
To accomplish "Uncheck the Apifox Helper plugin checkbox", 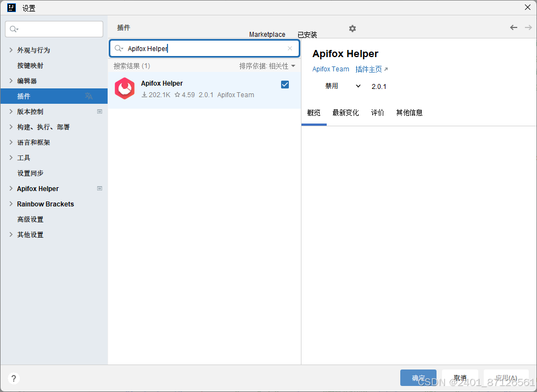I will tap(285, 85).
